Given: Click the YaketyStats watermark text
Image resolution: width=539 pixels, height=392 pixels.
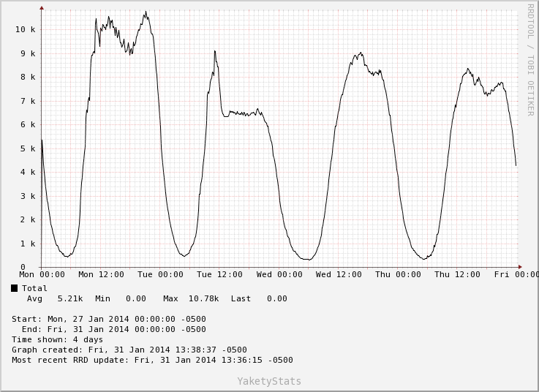Looking at the screenshot, I should (x=269, y=381).
